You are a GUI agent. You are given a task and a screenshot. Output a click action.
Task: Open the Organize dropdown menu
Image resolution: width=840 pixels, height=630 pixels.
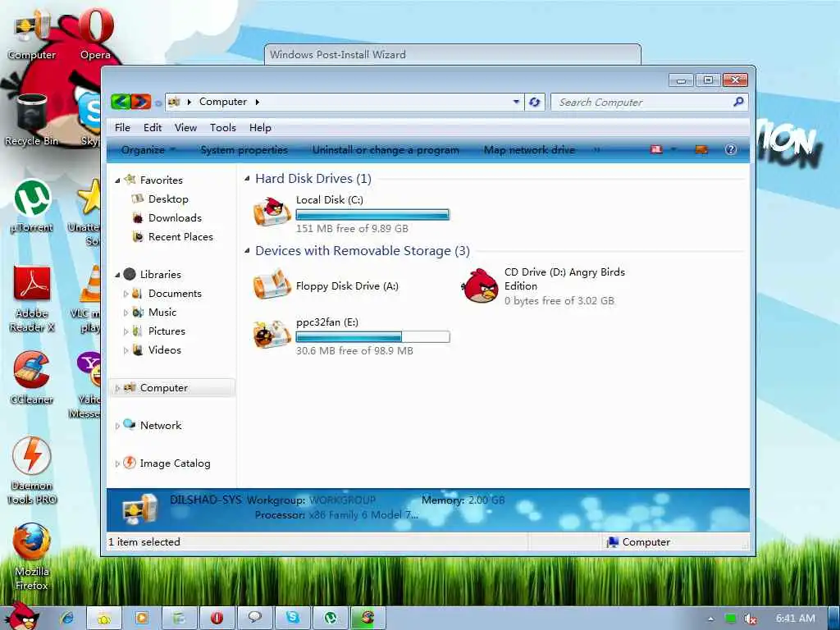148,149
